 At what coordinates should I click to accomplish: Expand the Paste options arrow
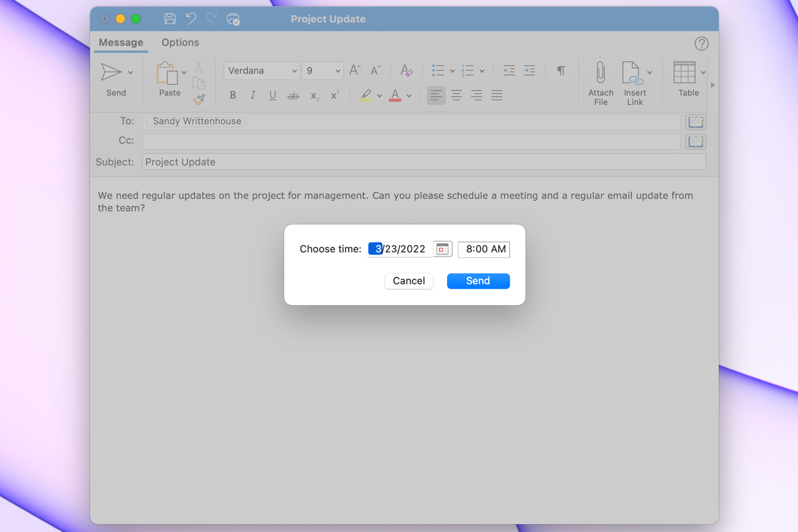click(184, 73)
